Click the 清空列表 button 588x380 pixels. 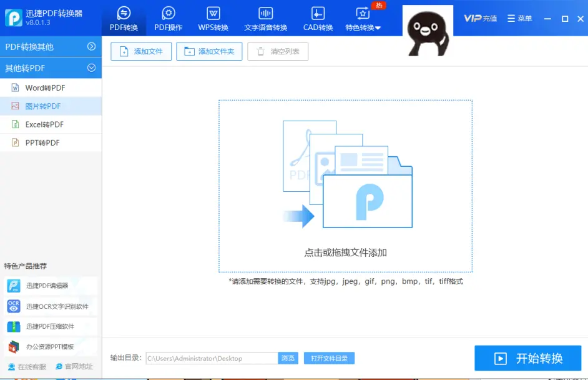pos(278,51)
